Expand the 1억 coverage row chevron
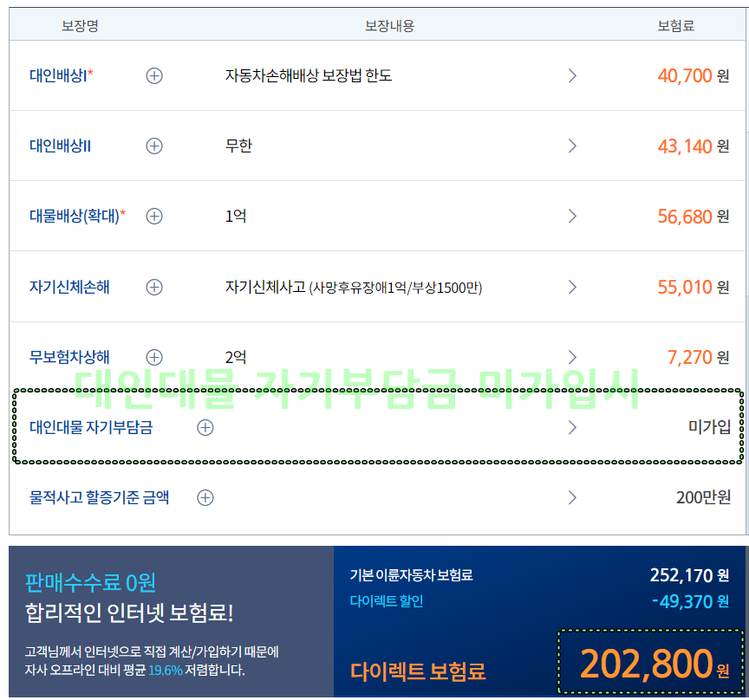This screenshot has height=700, width=749. click(572, 217)
